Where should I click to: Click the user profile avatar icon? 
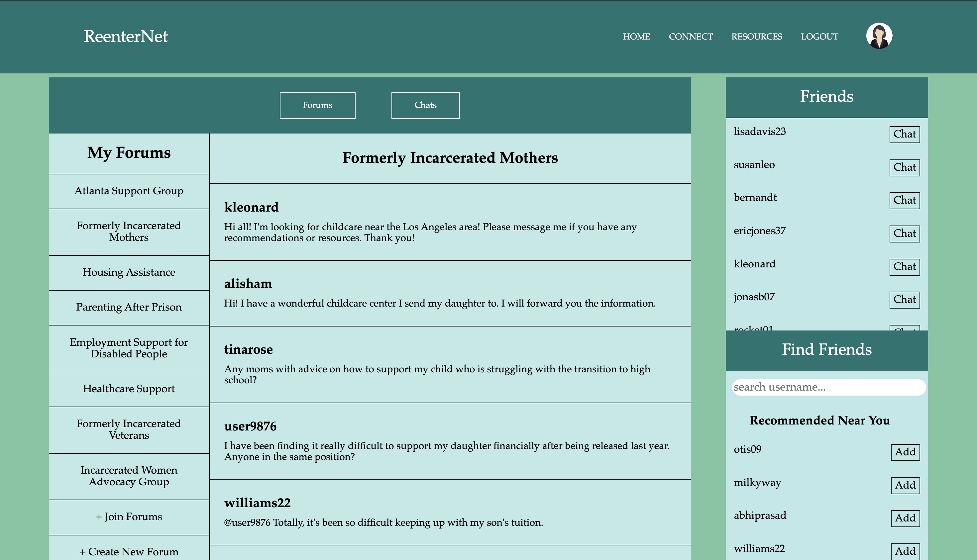tap(879, 36)
